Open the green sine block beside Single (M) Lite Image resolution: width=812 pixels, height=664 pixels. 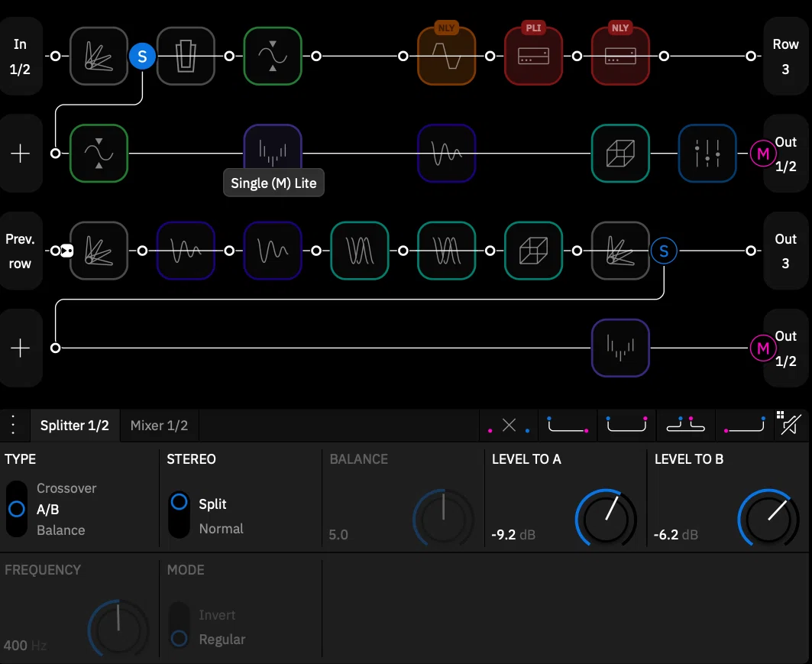[99, 154]
